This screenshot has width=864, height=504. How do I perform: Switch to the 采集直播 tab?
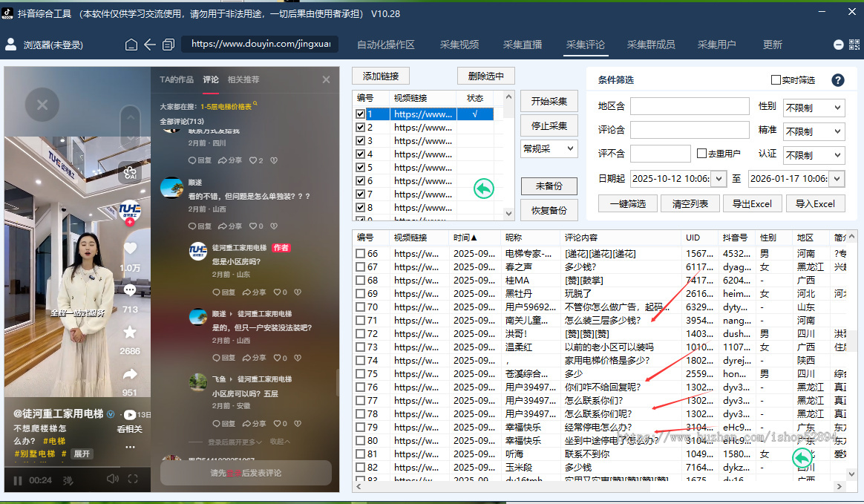[523, 45]
